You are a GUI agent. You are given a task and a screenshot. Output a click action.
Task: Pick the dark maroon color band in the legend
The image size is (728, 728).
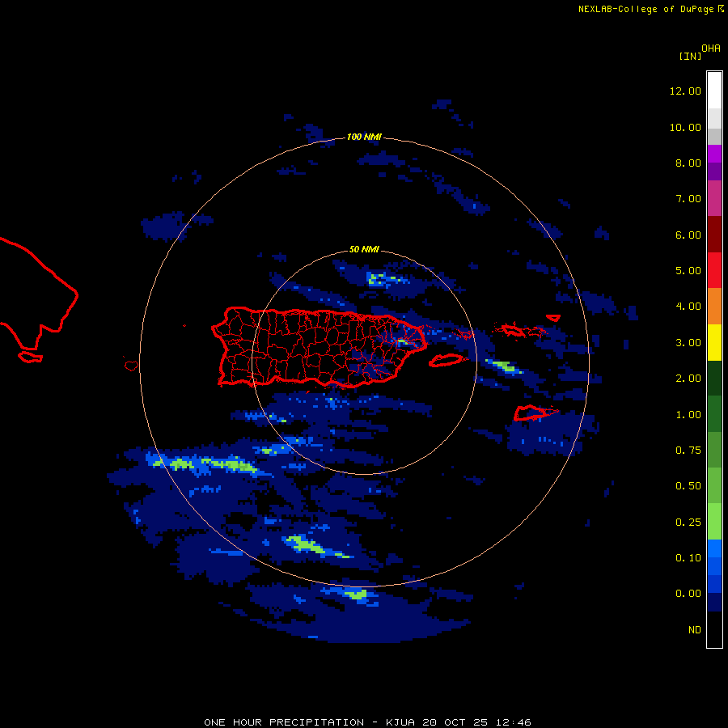(x=714, y=235)
